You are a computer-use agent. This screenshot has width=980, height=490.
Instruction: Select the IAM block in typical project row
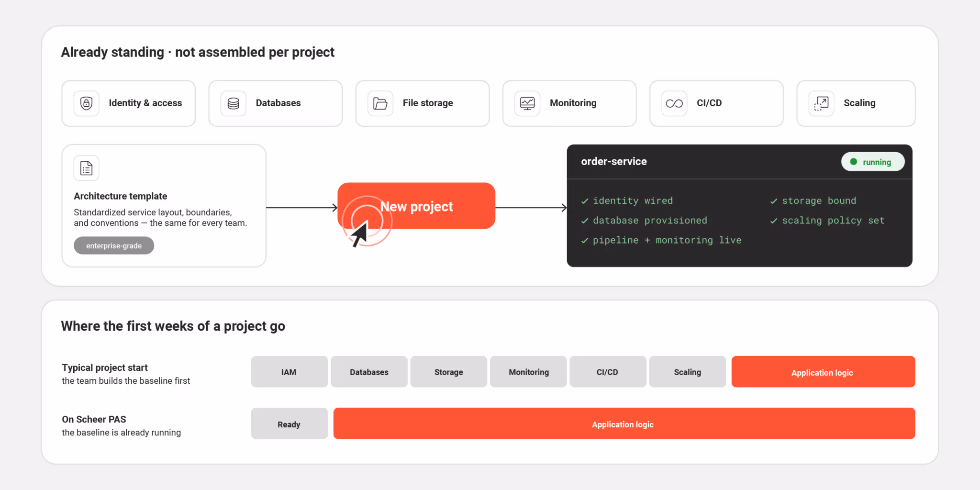(289, 372)
